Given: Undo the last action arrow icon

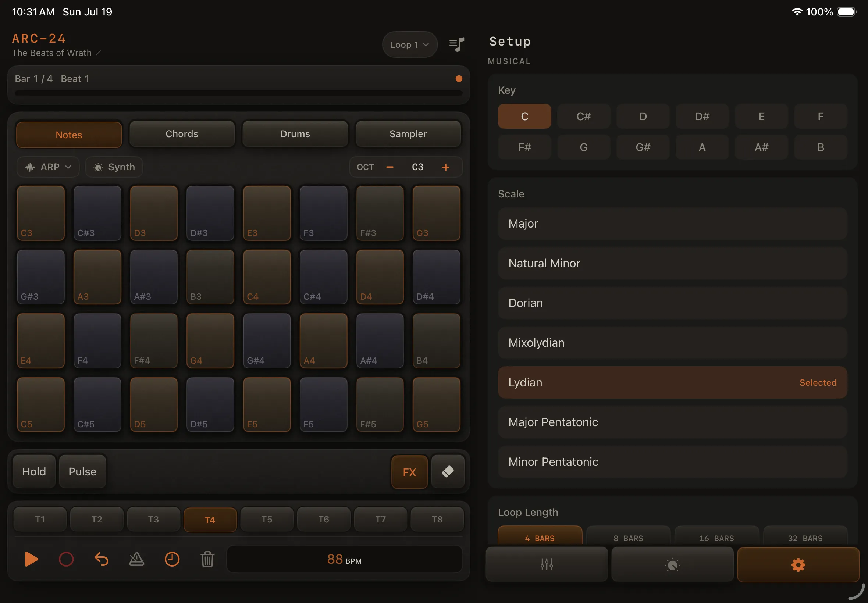Looking at the screenshot, I should tap(101, 559).
